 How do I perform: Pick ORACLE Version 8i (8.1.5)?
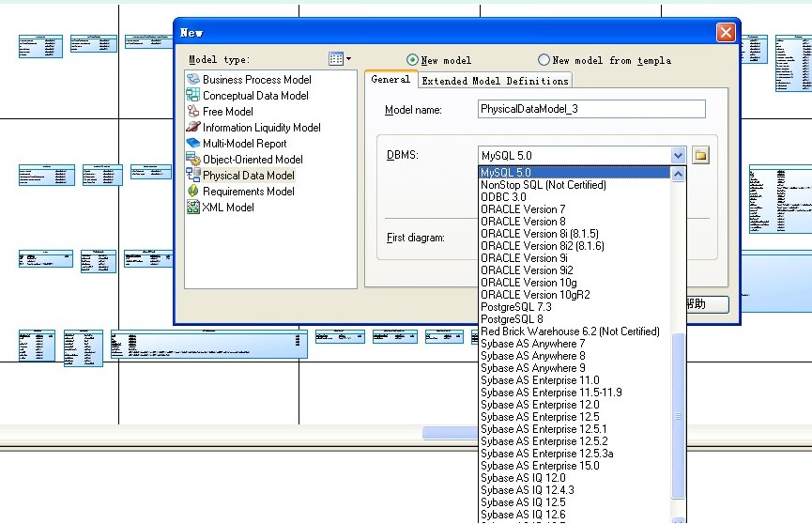pos(575,233)
